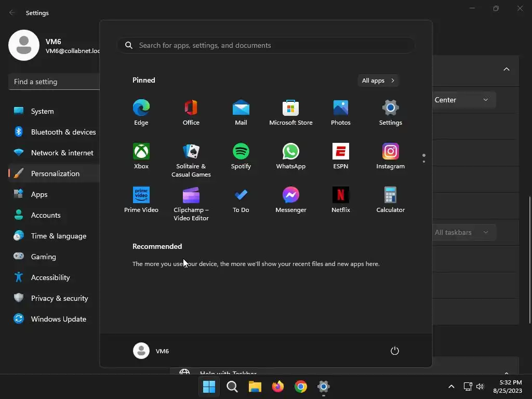Screen dimensions: 532x399
Task: Open File Explorer from taskbar
Action: [x=255, y=387]
